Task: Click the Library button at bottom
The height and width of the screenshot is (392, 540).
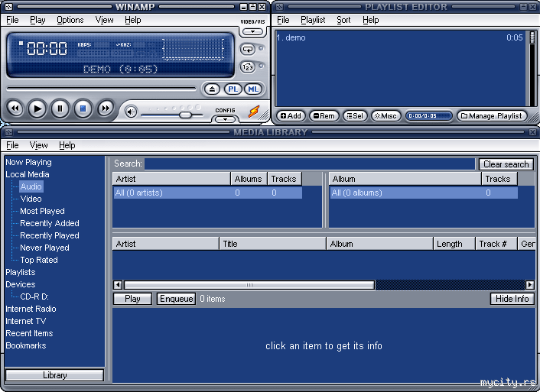Action: click(x=55, y=375)
